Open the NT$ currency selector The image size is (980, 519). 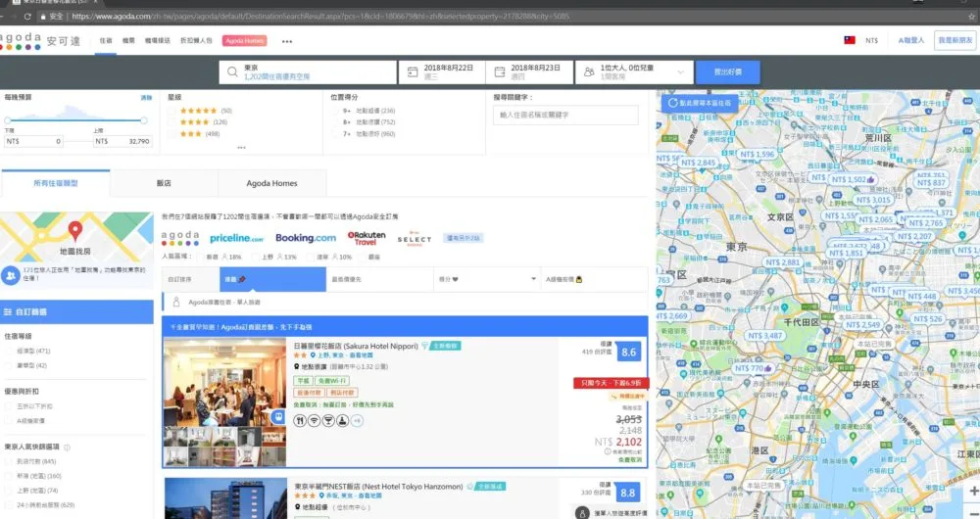coord(871,40)
